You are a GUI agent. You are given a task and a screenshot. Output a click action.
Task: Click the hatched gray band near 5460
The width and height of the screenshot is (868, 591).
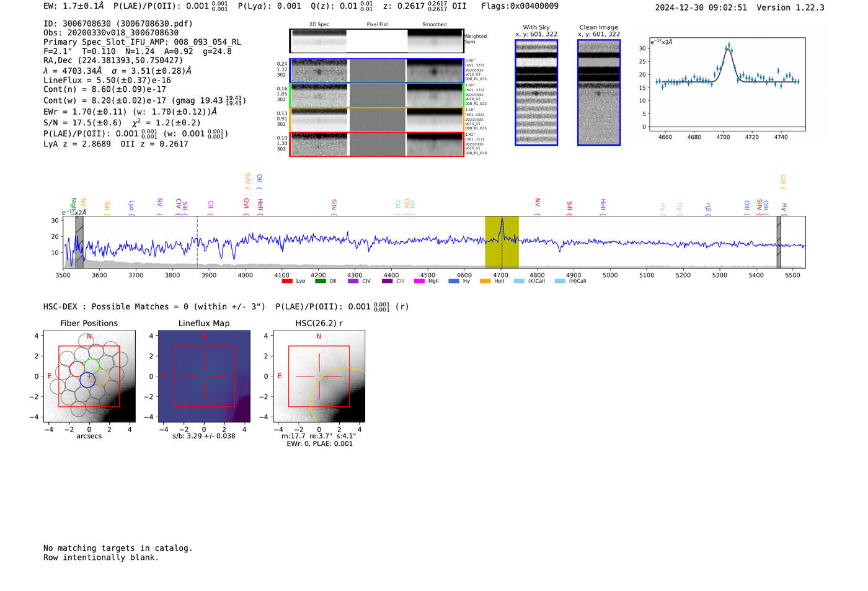(x=779, y=242)
